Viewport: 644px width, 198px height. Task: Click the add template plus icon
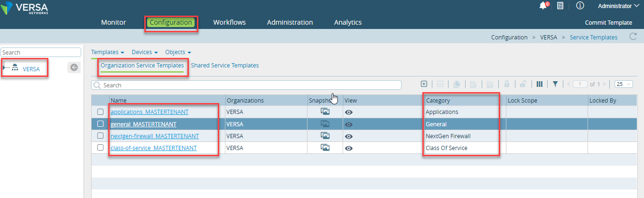[424, 84]
